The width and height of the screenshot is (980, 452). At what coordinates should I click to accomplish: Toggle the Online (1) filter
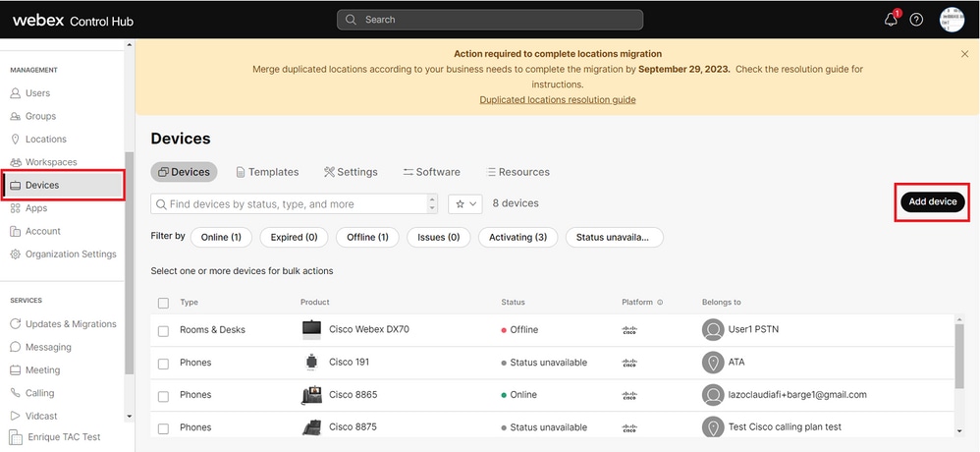coord(221,238)
